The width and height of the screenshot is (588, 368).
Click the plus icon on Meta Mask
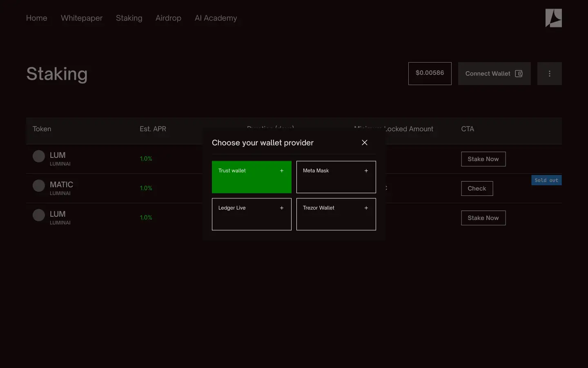tap(366, 171)
